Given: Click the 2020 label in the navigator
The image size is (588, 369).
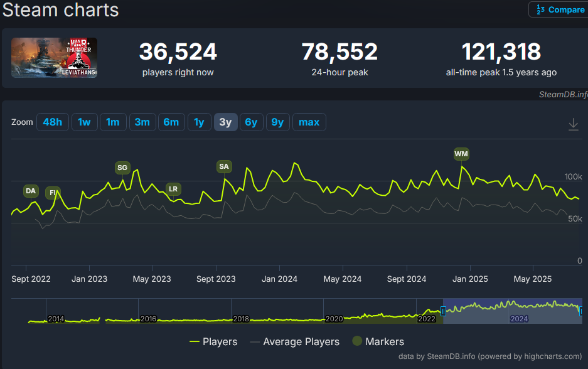Looking at the screenshot, I should [x=334, y=319].
